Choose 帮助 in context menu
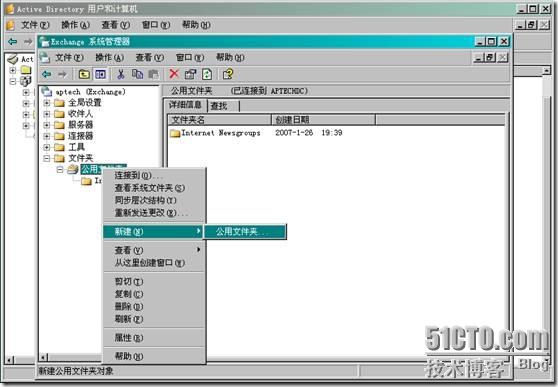 coord(154,356)
